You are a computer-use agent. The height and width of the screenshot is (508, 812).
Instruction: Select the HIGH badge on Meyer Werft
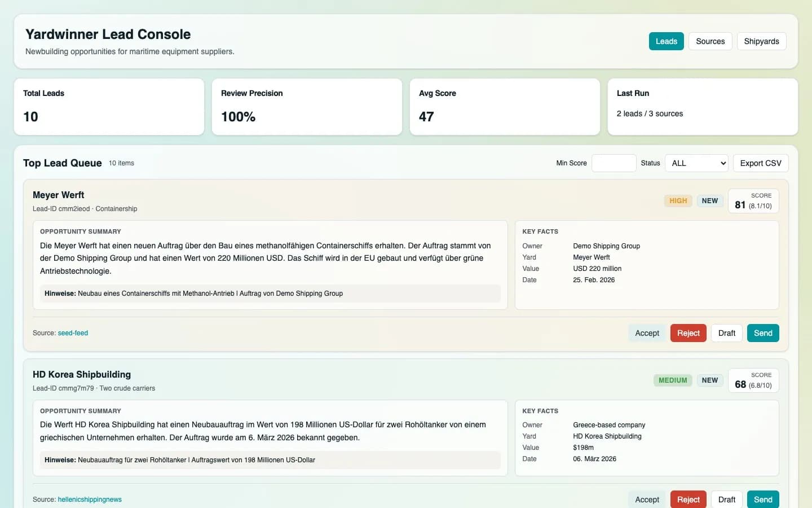pos(678,200)
